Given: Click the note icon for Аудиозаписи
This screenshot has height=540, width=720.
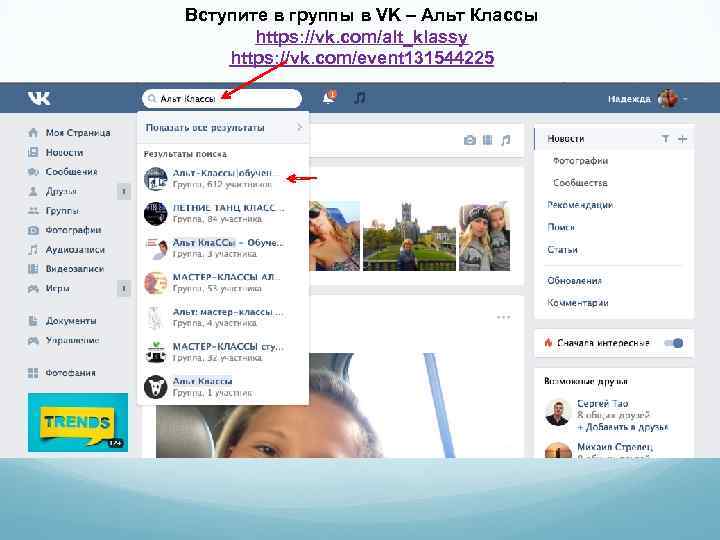Looking at the screenshot, I should click(33, 250).
